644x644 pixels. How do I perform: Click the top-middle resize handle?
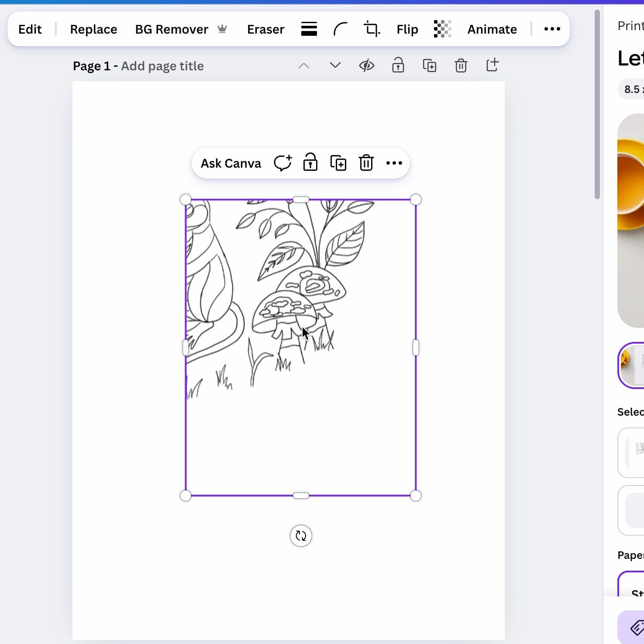[x=301, y=200]
